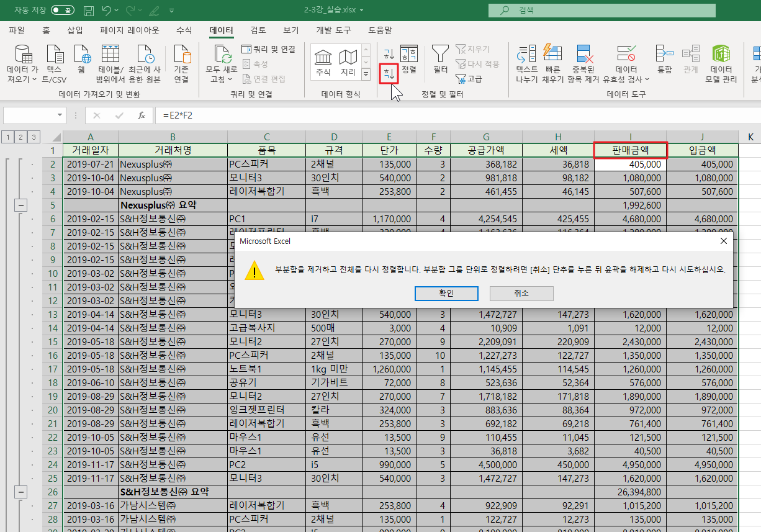Select the 주식 data type
The width and height of the screenshot is (761, 532).
coord(323,63)
